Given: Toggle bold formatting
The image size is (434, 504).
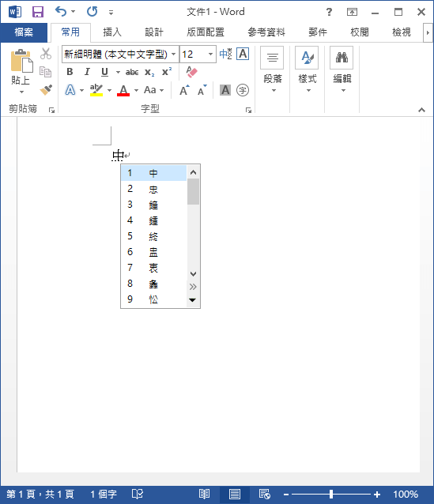Looking at the screenshot, I should pos(70,72).
